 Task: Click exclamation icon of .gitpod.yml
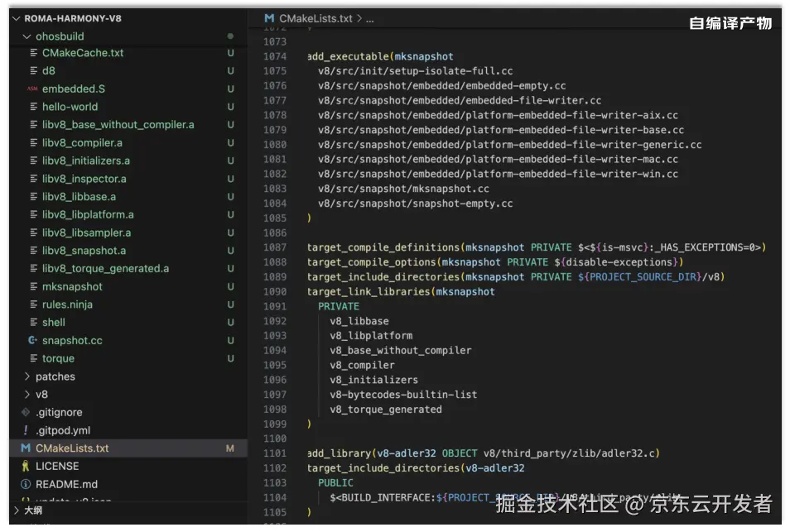[x=26, y=430]
